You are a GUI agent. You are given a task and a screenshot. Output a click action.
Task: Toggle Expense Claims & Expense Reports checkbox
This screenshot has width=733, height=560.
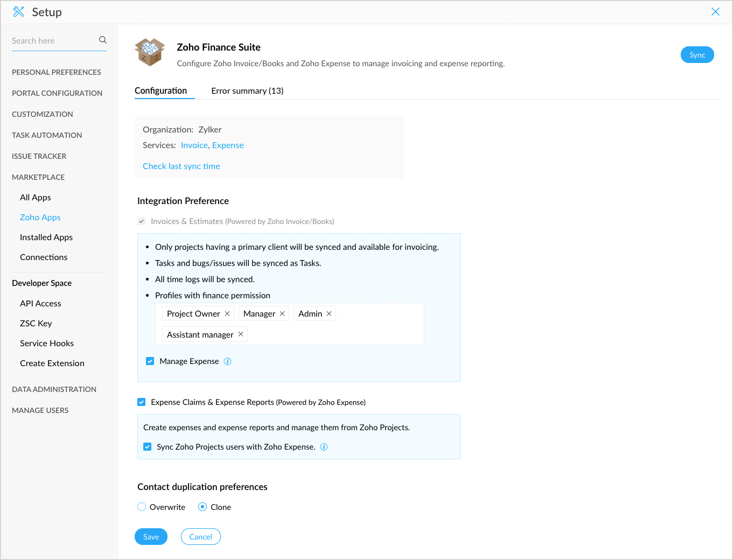(x=142, y=402)
